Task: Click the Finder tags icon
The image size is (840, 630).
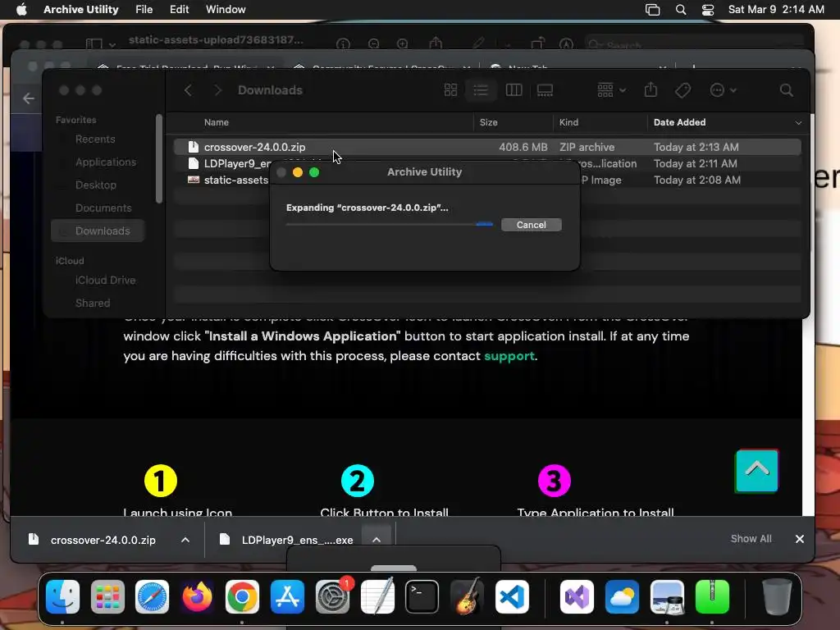Action: [682, 90]
